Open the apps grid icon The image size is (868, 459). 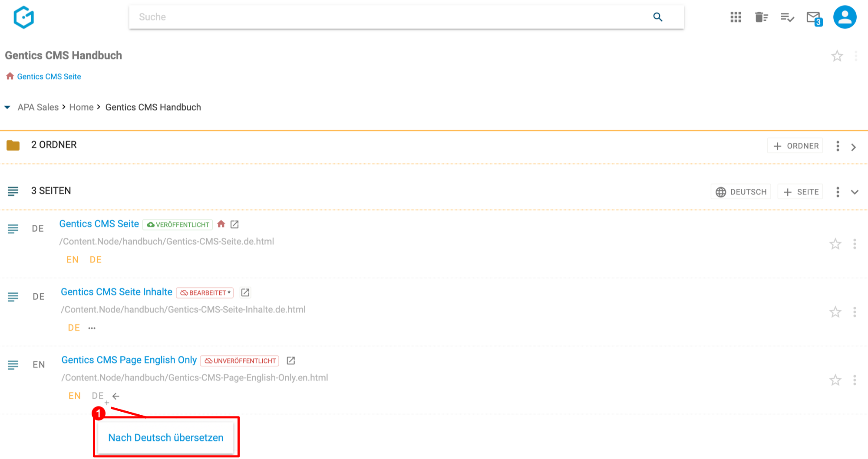tap(736, 17)
